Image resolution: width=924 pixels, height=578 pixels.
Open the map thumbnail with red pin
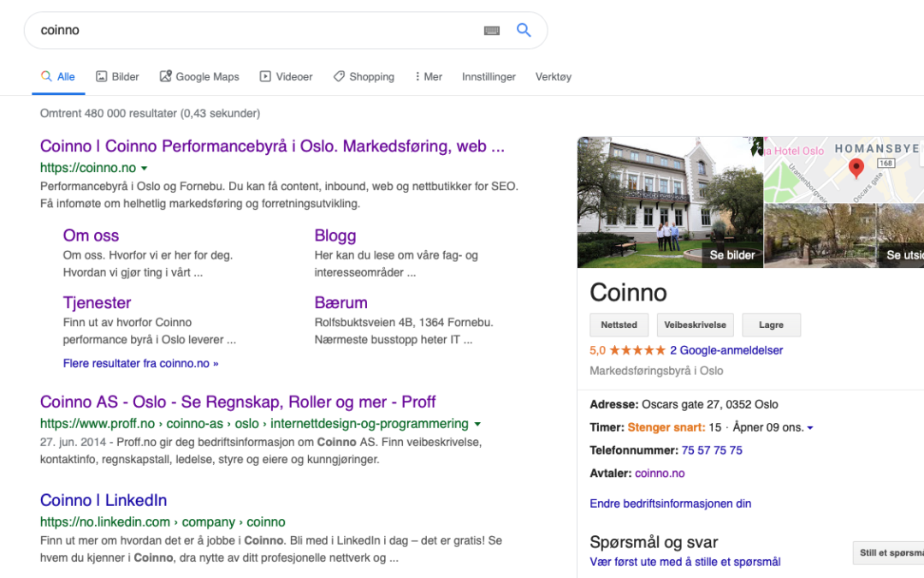tap(844, 170)
